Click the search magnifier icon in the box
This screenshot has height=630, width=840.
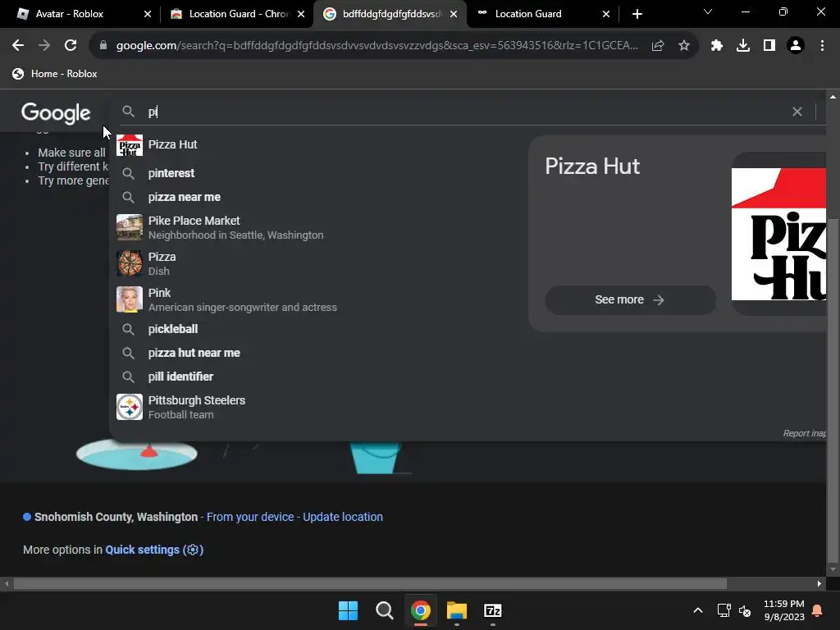[128, 112]
